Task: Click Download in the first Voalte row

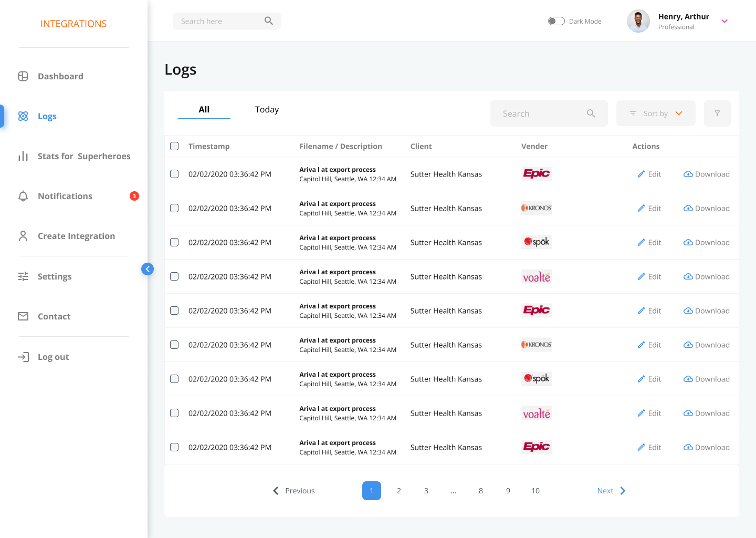Action: (x=707, y=276)
